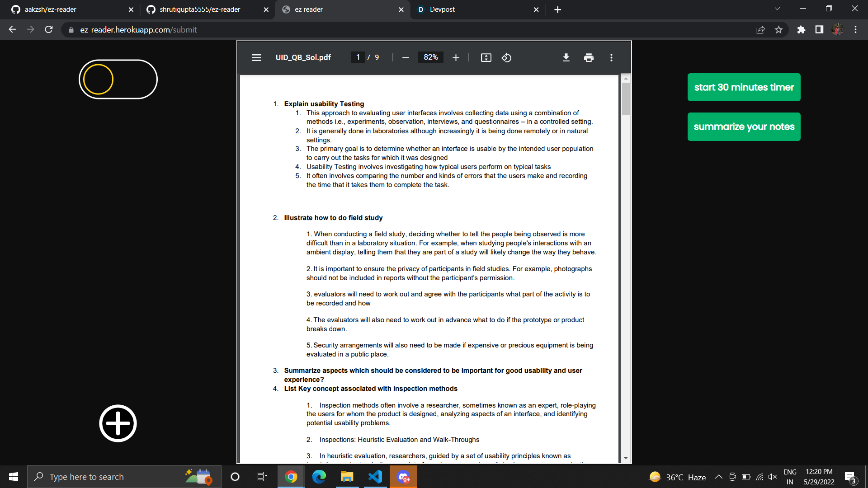This screenshot has height=488, width=868.
Task: Bookmark this page with star icon
Action: click(778, 30)
